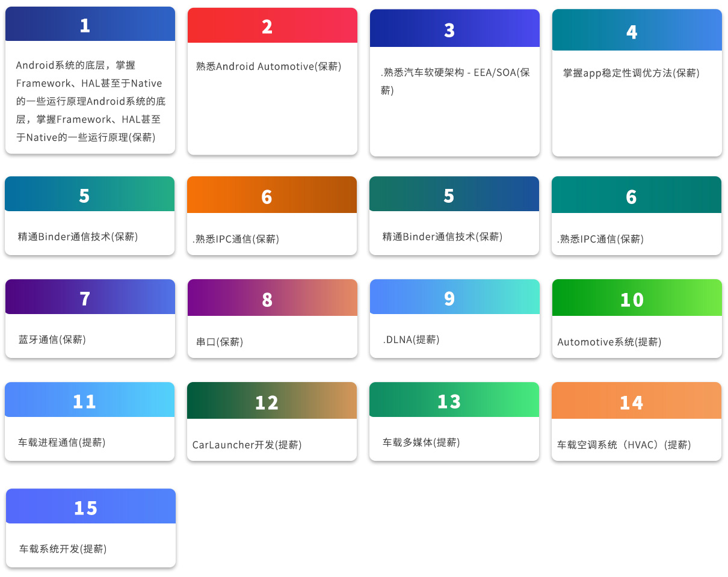728x577 pixels.
Task: Click text 蓝牙通信(保薪)
Action: coord(52,339)
